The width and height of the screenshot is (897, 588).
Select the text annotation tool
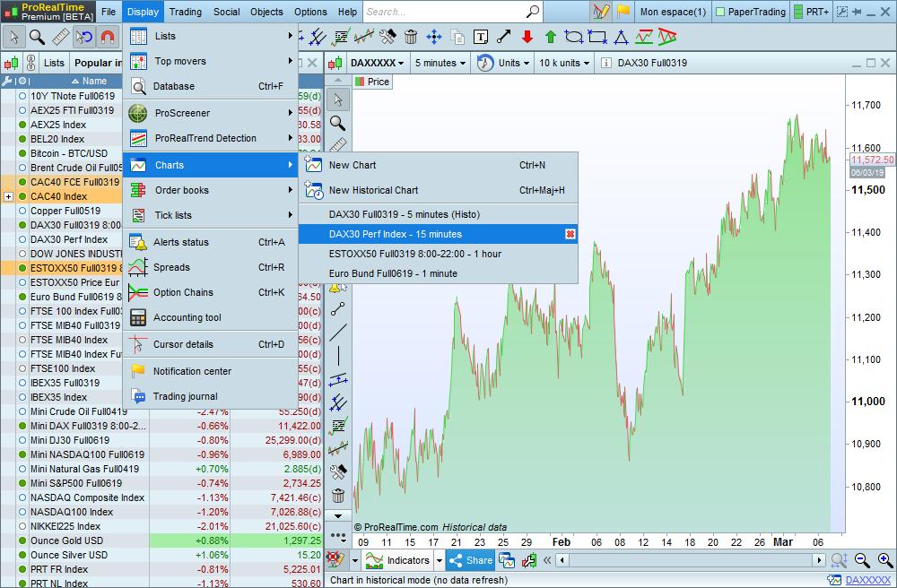(x=481, y=37)
